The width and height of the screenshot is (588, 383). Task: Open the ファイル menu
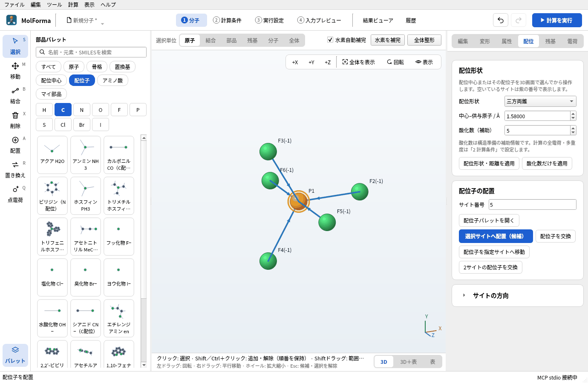(14, 5)
